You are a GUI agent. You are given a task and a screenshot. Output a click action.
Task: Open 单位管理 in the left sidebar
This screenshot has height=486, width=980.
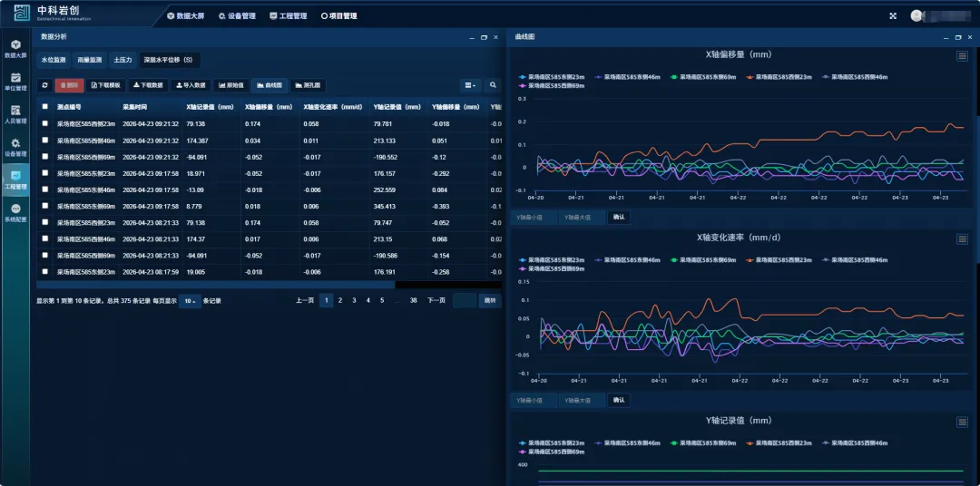point(15,82)
